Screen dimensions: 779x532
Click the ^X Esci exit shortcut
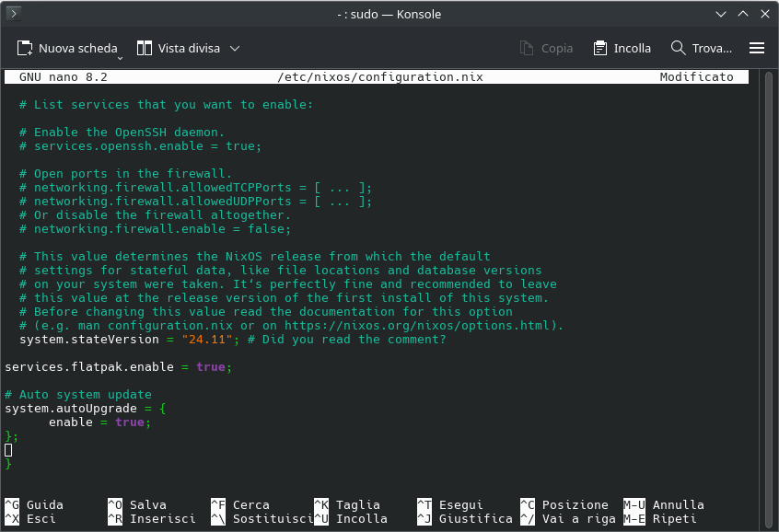click(31, 519)
